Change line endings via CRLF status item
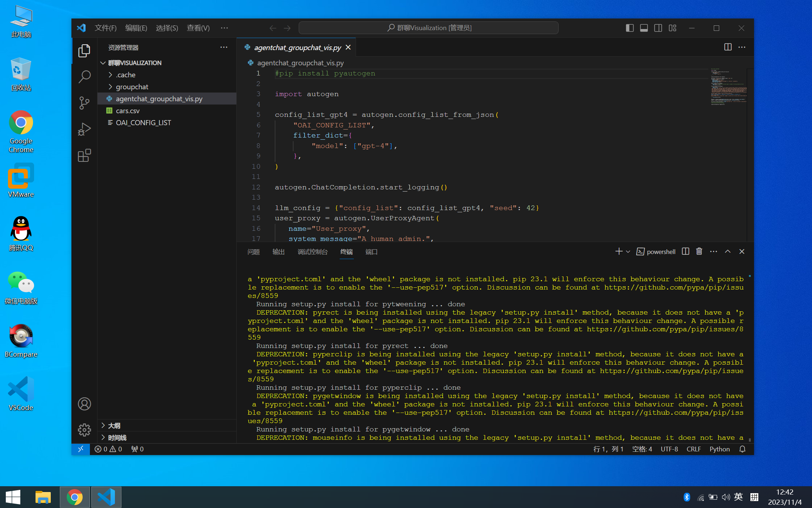 pyautogui.click(x=693, y=449)
